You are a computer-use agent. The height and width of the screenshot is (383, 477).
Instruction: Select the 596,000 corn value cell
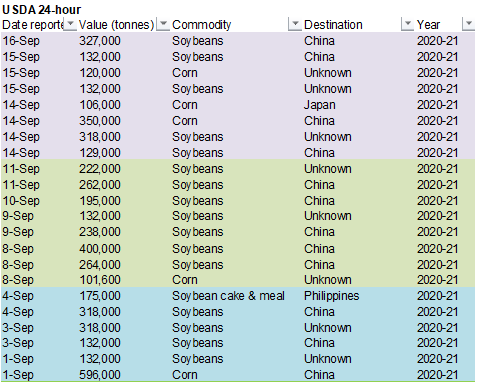100,375
